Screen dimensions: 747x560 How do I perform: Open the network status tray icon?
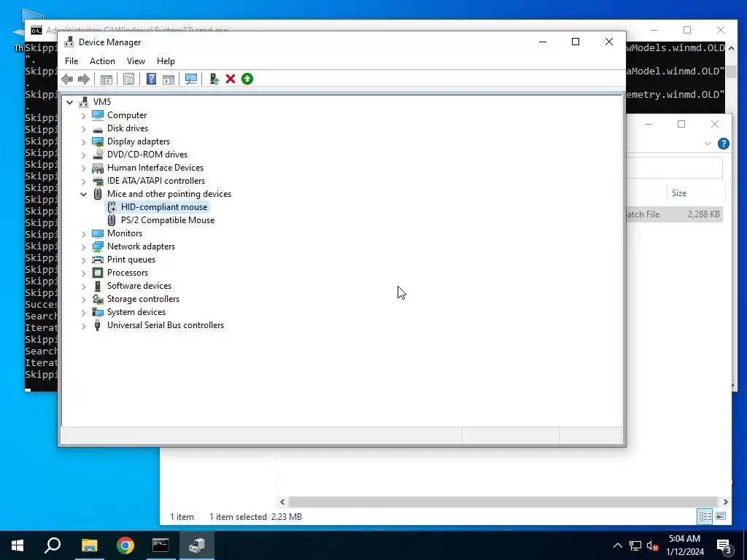[x=635, y=545]
